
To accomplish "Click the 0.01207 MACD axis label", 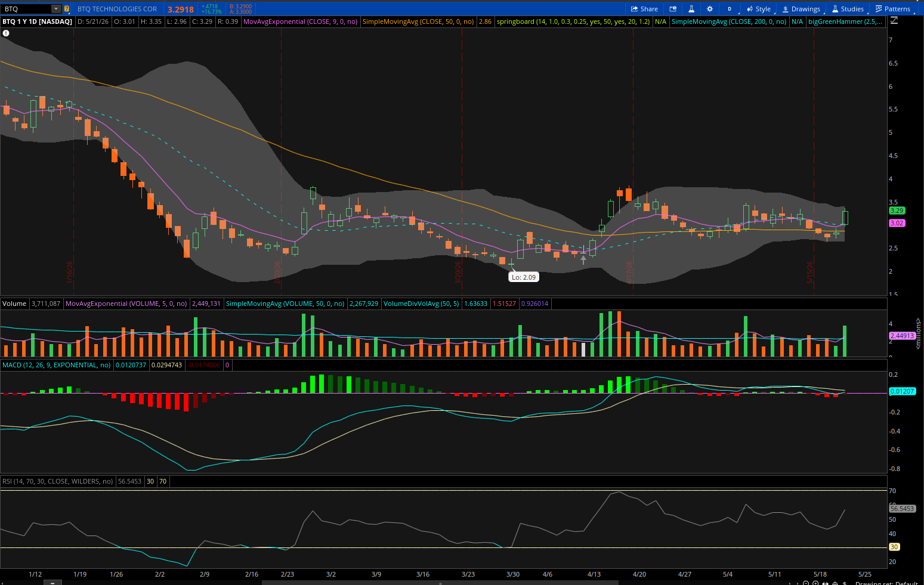I will click(x=902, y=391).
